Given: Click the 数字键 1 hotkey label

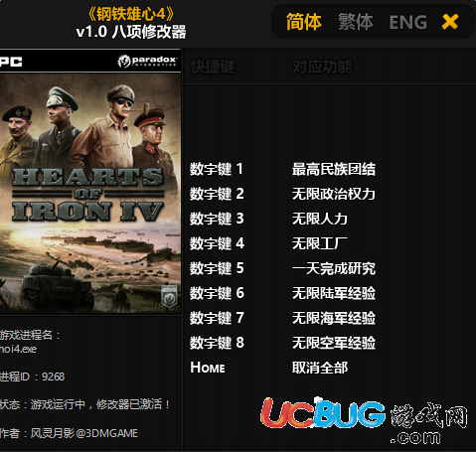Looking at the screenshot, I should point(217,169).
